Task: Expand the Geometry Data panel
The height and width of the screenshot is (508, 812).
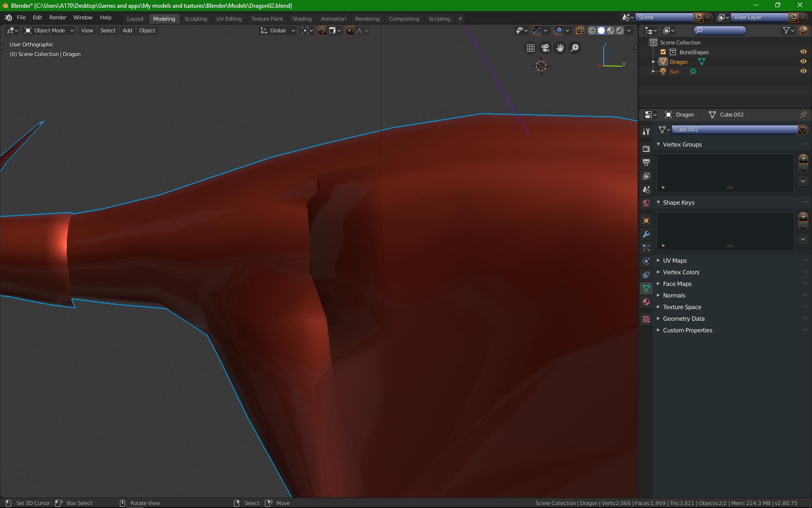Action: click(658, 318)
